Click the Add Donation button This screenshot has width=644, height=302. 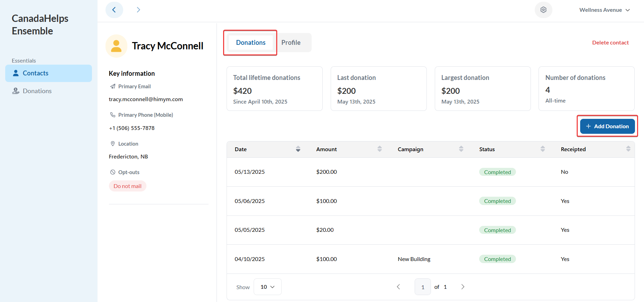pyautogui.click(x=607, y=126)
